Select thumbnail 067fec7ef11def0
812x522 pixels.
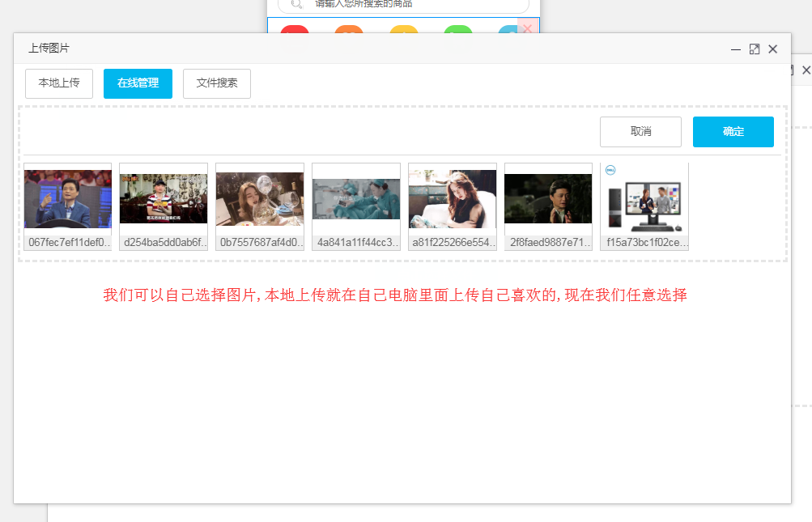point(68,199)
